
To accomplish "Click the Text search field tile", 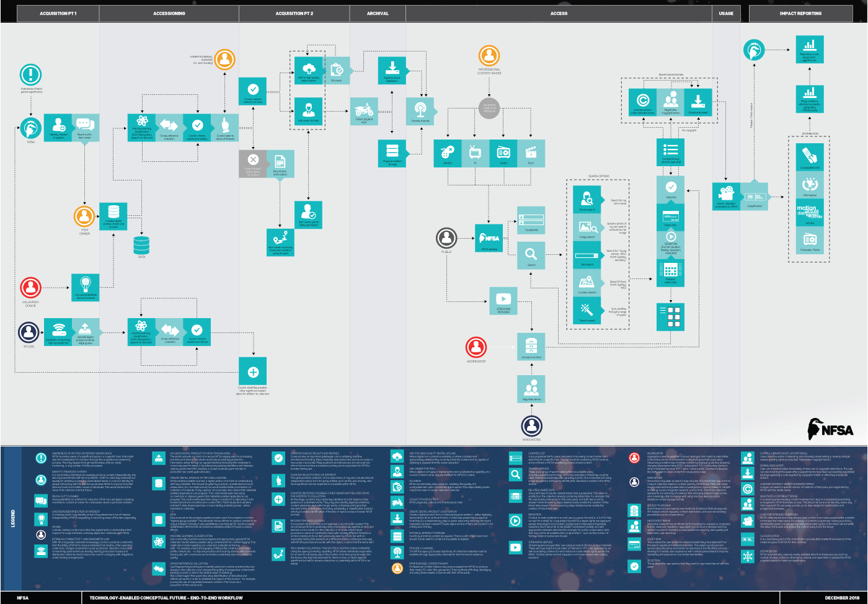I will pos(587,255).
